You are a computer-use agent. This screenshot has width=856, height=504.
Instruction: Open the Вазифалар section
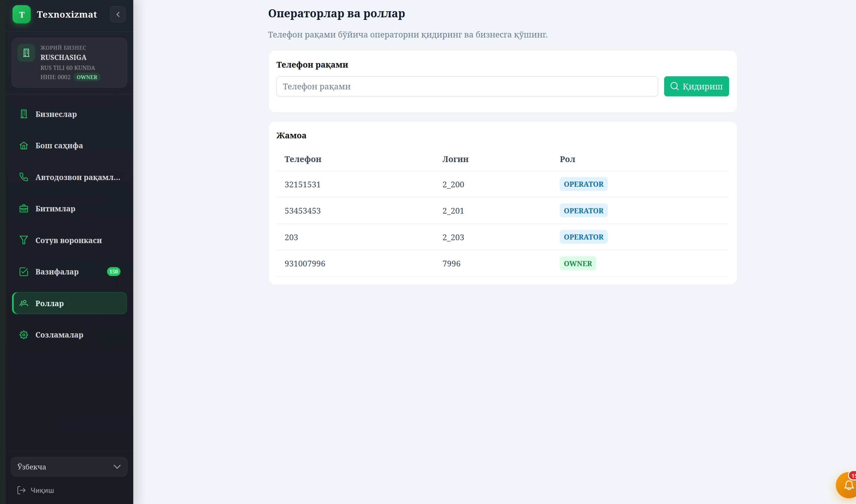click(69, 272)
